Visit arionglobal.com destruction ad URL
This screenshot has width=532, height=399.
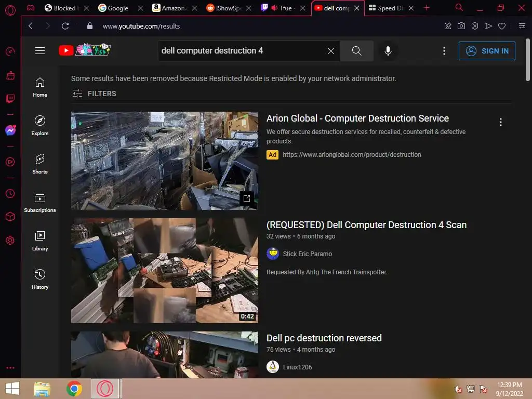point(352,155)
